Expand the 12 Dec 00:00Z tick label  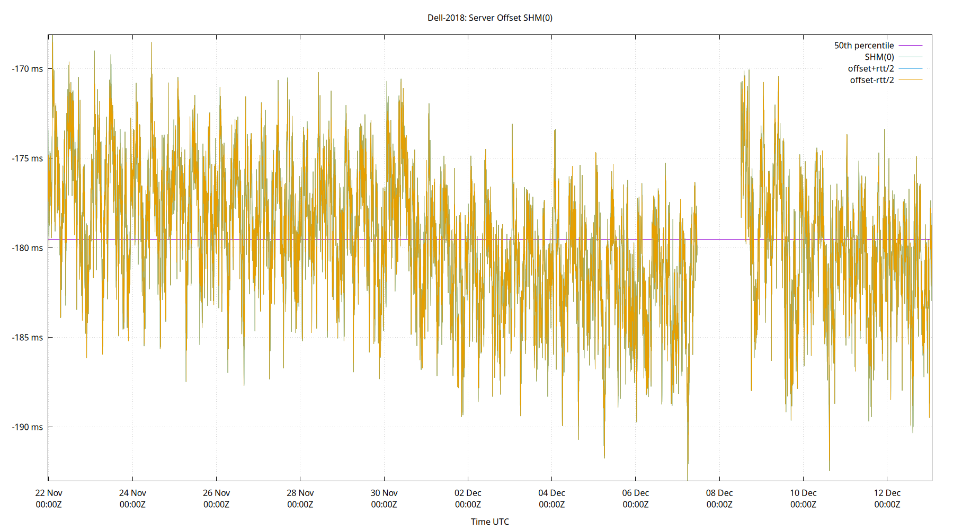point(887,498)
